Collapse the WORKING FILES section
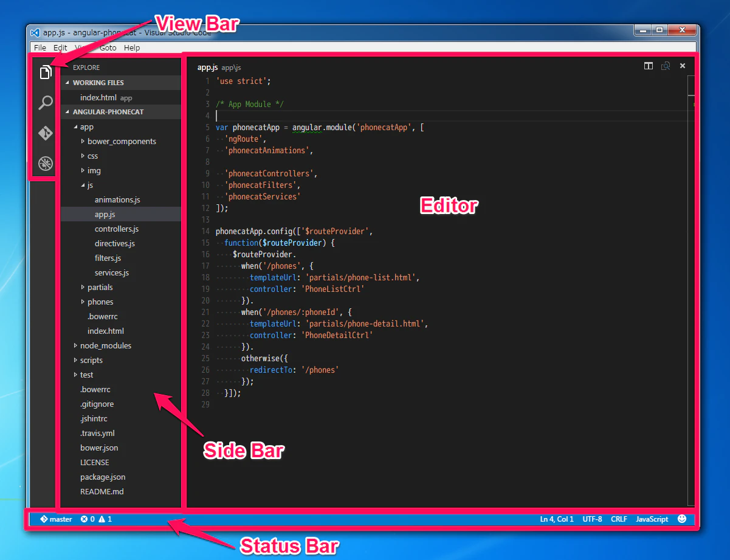730x560 pixels. 121,83
